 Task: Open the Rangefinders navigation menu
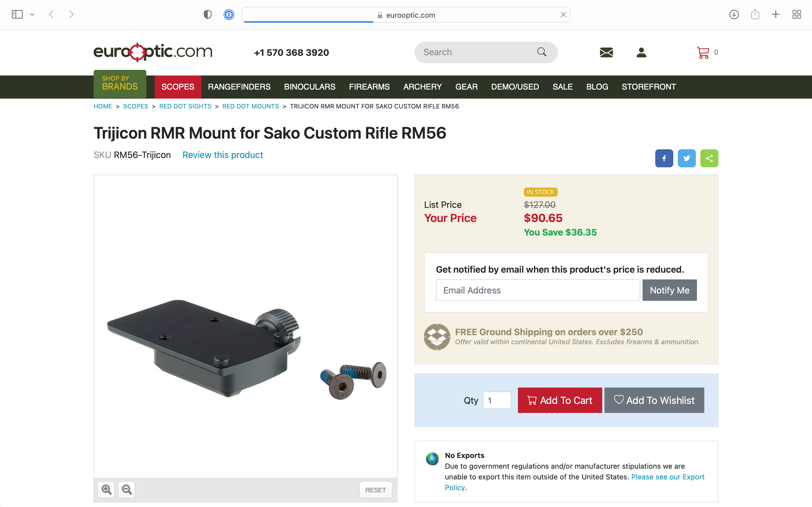pos(239,87)
